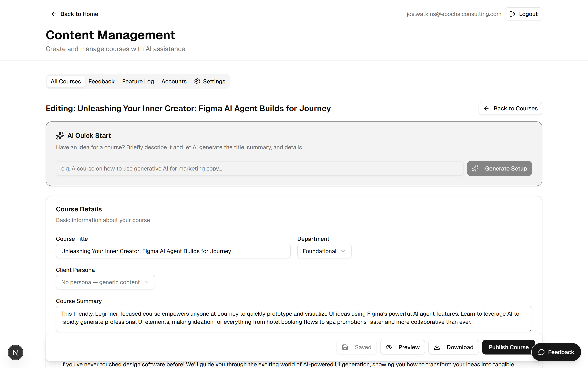Open the Accounts tab

174,81
